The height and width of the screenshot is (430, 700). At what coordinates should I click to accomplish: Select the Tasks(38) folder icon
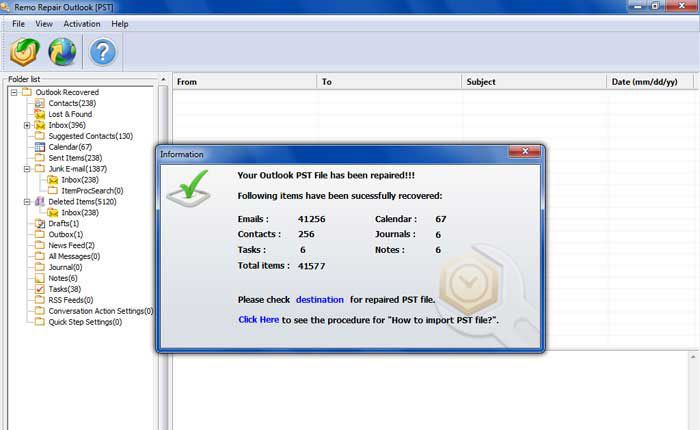40,289
